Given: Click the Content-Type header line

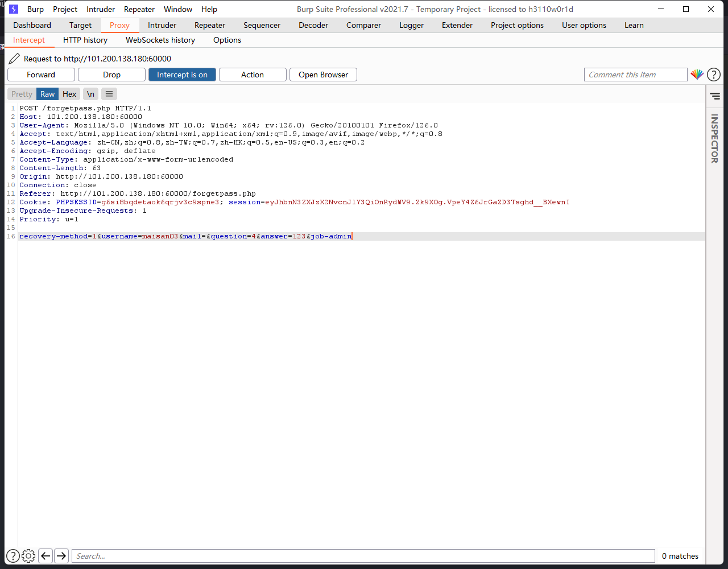Looking at the screenshot, I should pyautogui.click(x=126, y=159).
